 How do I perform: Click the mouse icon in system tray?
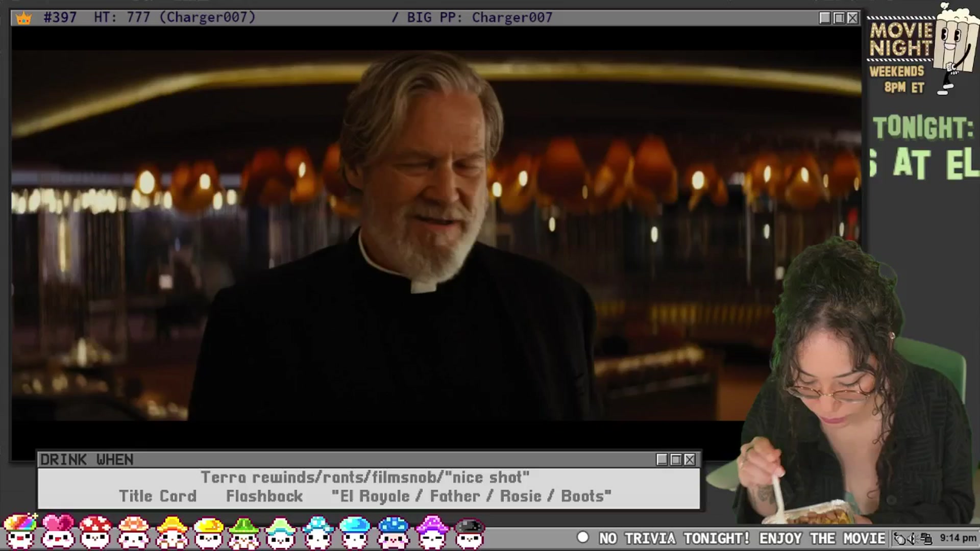coord(900,539)
